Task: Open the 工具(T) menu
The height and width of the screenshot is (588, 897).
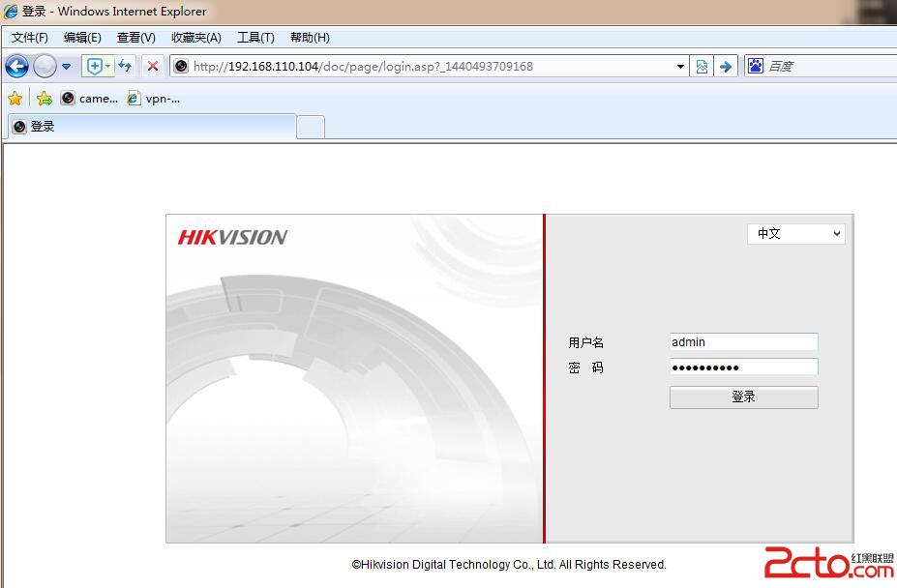Action: click(255, 38)
